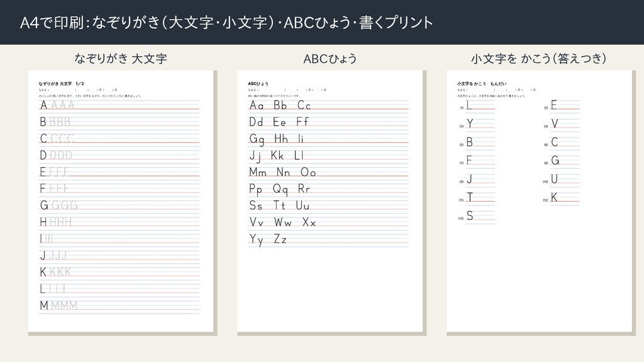Screen dimensions: 644x362
Task: Click question (12) letter 'K' in lowercase worksheet
Action: tap(554, 197)
